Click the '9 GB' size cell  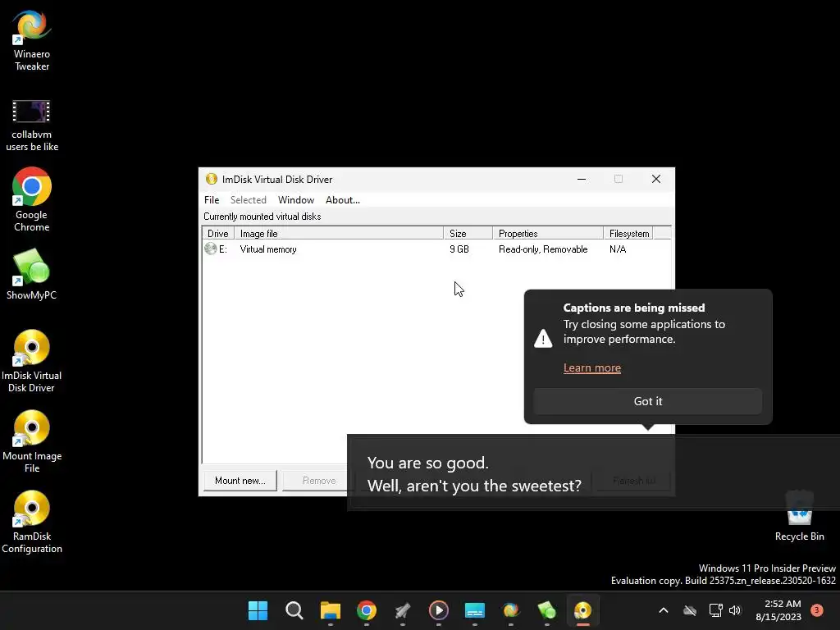tap(459, 249)
